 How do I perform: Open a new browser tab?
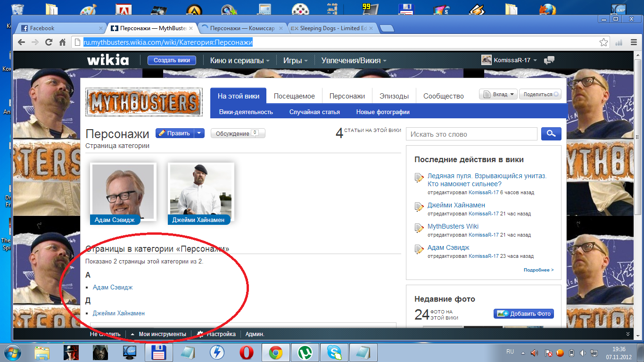[387, 29]
